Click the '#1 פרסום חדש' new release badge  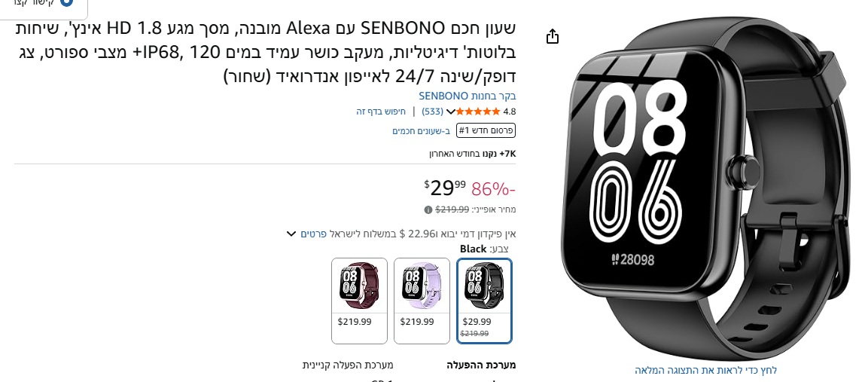pyautogui.click(x=486, y=130)
